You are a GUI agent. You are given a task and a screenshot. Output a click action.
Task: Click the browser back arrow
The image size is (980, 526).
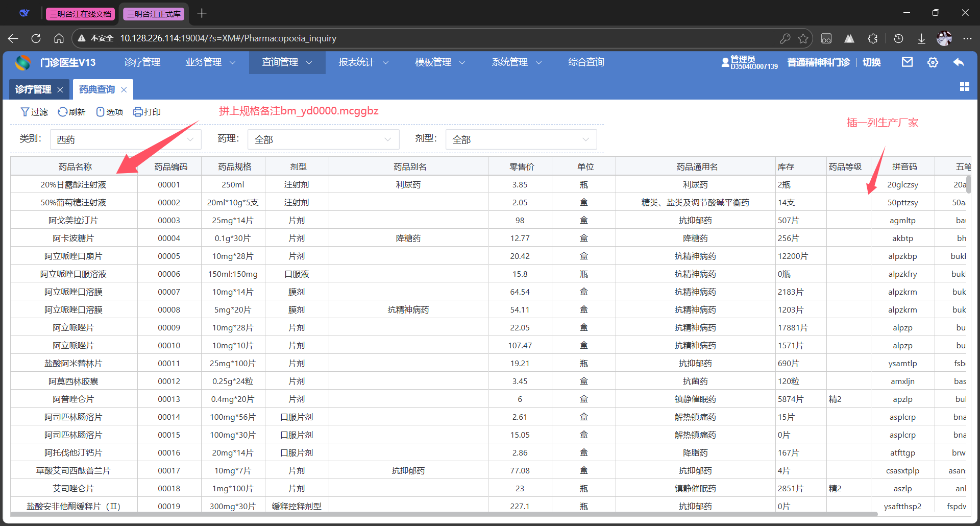[13, 38]
